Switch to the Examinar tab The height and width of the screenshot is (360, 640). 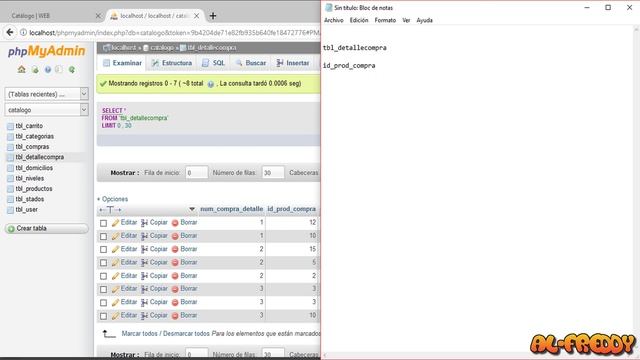coord(122,63)
